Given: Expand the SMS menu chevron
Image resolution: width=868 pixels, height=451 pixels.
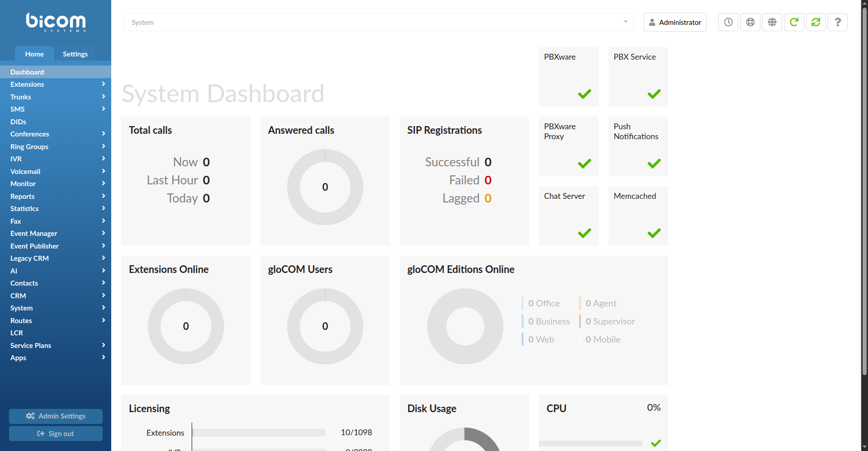Looking at the screenshot, I should pyautogui.click(x=104, y=109).
